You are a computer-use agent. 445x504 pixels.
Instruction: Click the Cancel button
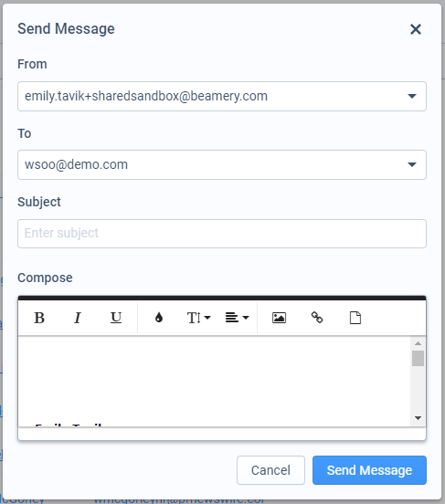click(x=270, y=470)
